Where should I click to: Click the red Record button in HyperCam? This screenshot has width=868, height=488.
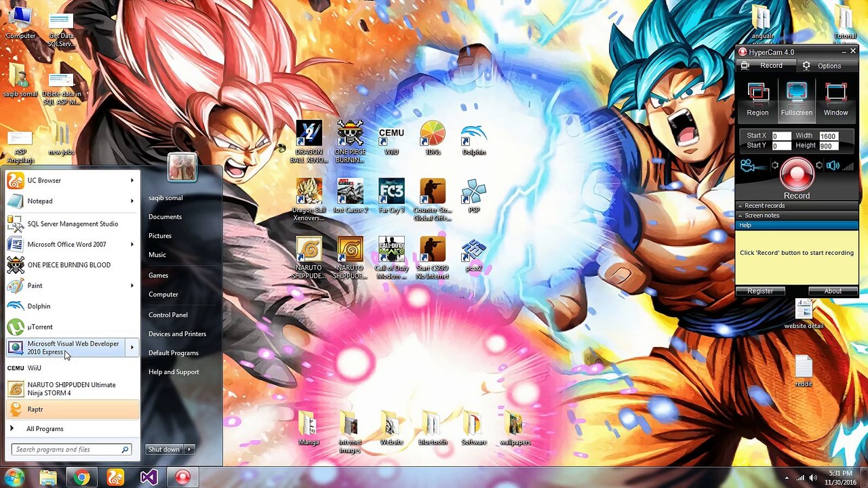click(x=797, y=174)
